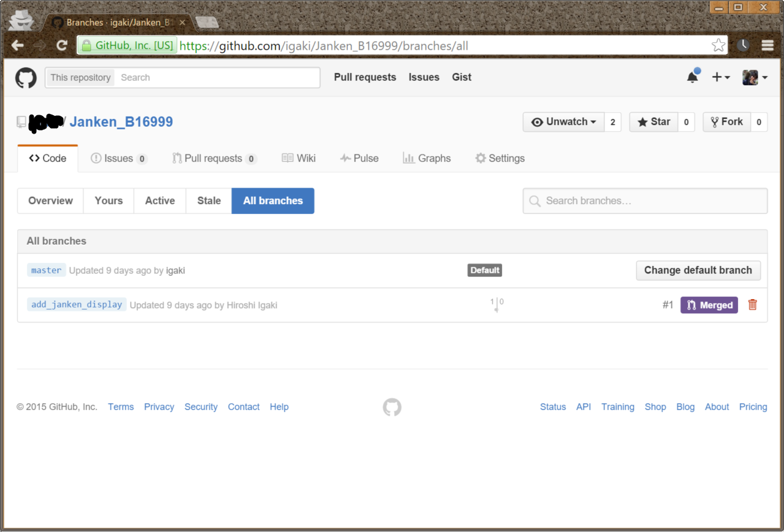Click the Change default branch button

tap(698, 270)
